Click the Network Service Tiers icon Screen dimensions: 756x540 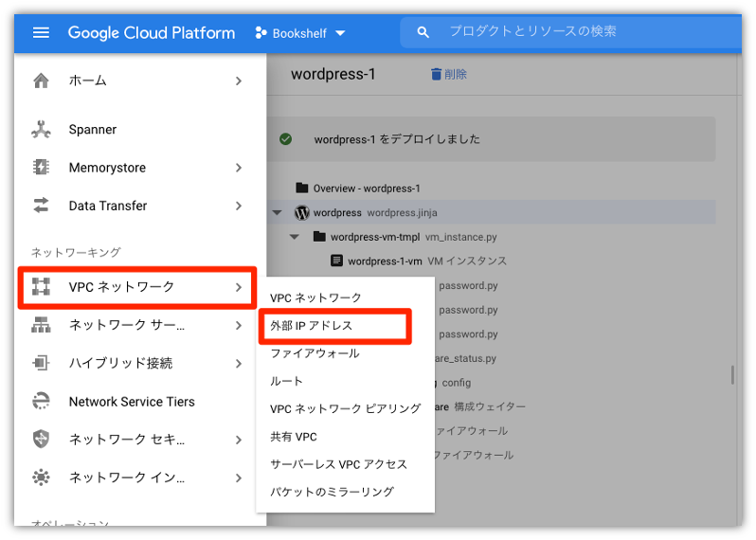pyautogui.click(x=41, y=401)
